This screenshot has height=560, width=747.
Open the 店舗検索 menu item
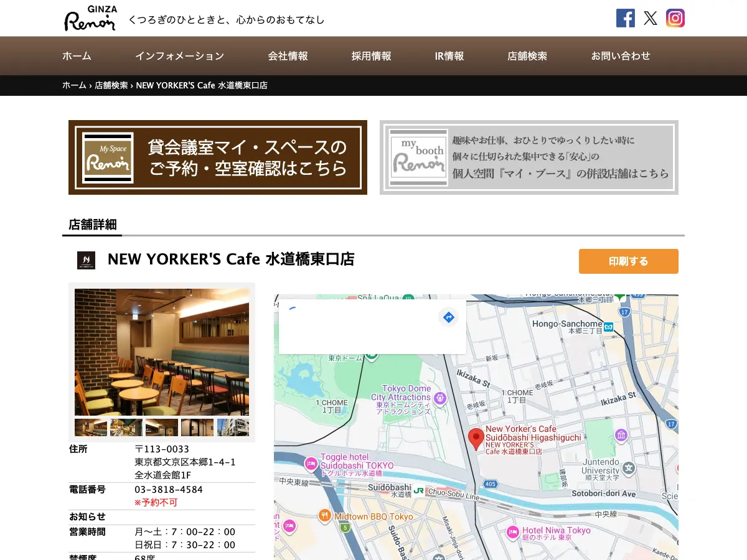pyautogui.click(x=527, y=56)
